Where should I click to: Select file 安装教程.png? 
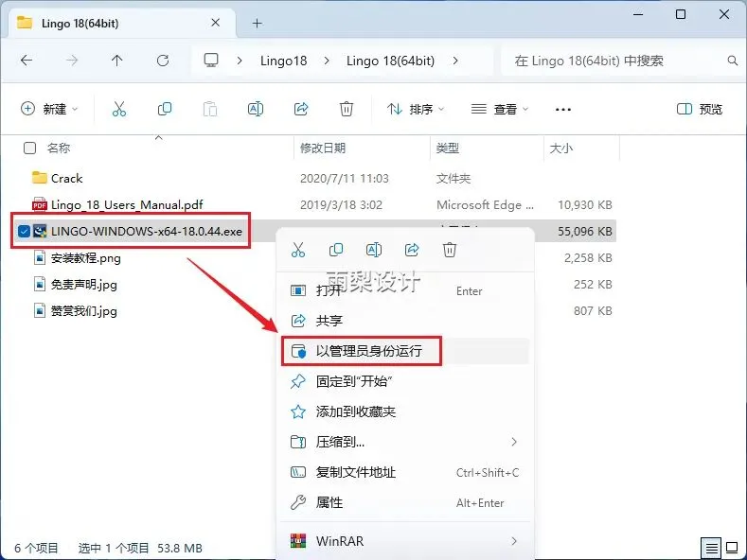coord(86,258)
